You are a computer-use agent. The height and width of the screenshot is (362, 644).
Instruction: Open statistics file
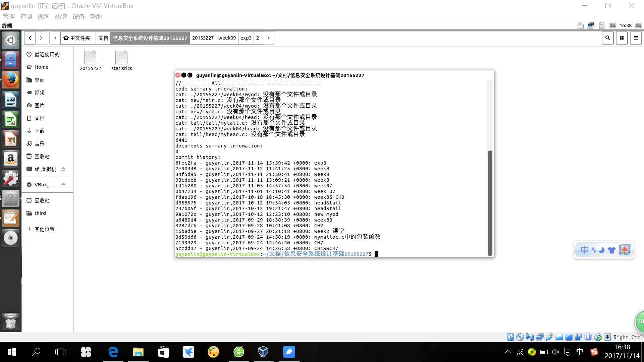(x=121, y=61)
